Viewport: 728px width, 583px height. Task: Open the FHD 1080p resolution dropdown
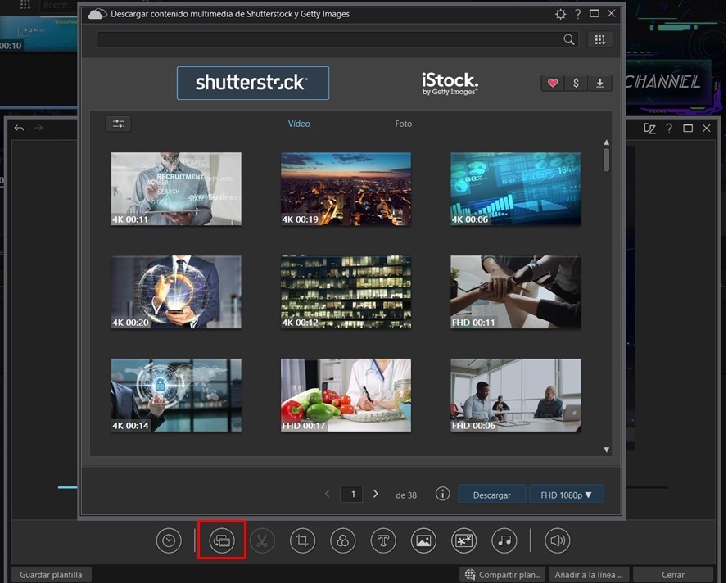point(567,495)
